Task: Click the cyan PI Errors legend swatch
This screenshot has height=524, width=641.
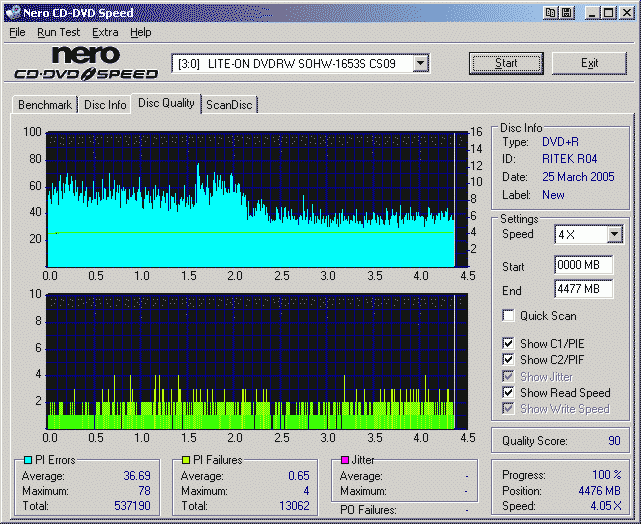Action: (x=28, y=460)
